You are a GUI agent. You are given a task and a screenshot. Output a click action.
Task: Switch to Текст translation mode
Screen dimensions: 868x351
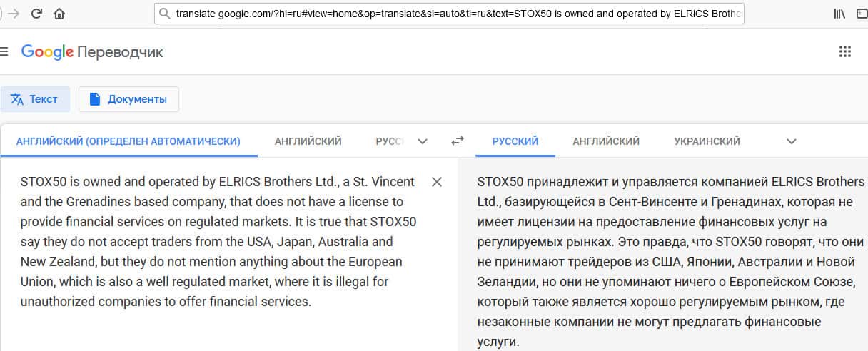pyautogui.click(x=35, y=99)
